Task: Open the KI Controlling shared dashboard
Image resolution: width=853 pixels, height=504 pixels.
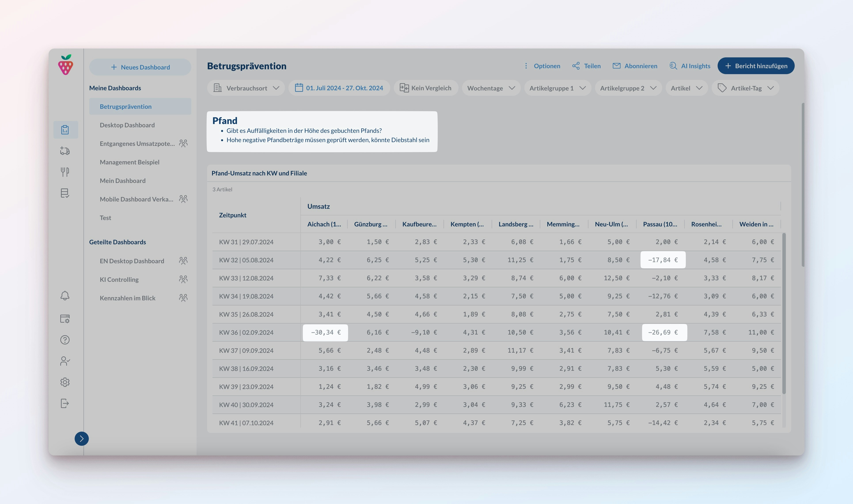Action: point(119,280)
